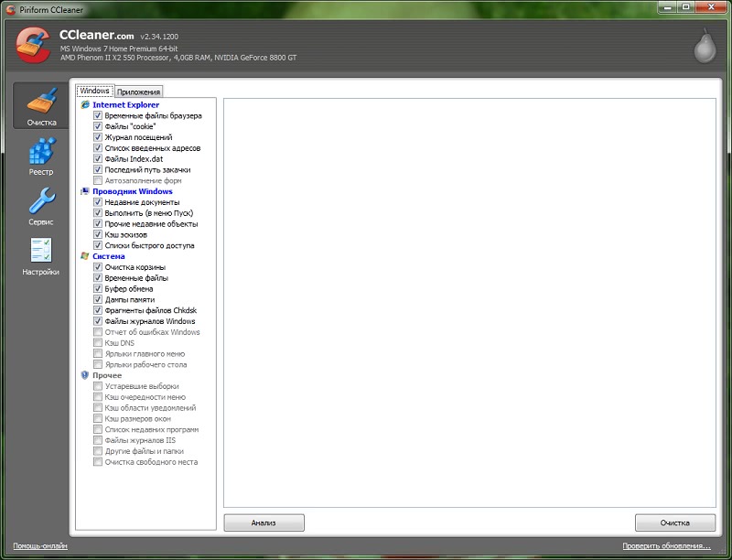Select the Проводник Windows group heading
Screen dimensions: 732x560
[x=133, y=191]
